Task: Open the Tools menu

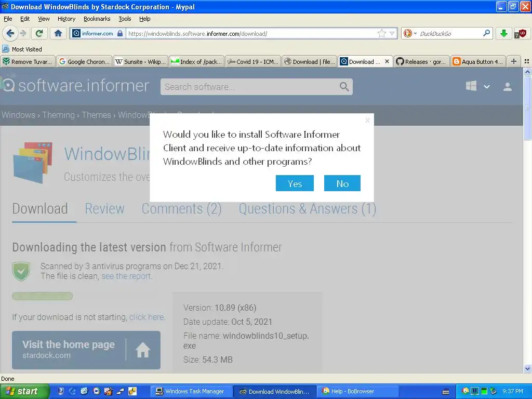Action: 125,19
